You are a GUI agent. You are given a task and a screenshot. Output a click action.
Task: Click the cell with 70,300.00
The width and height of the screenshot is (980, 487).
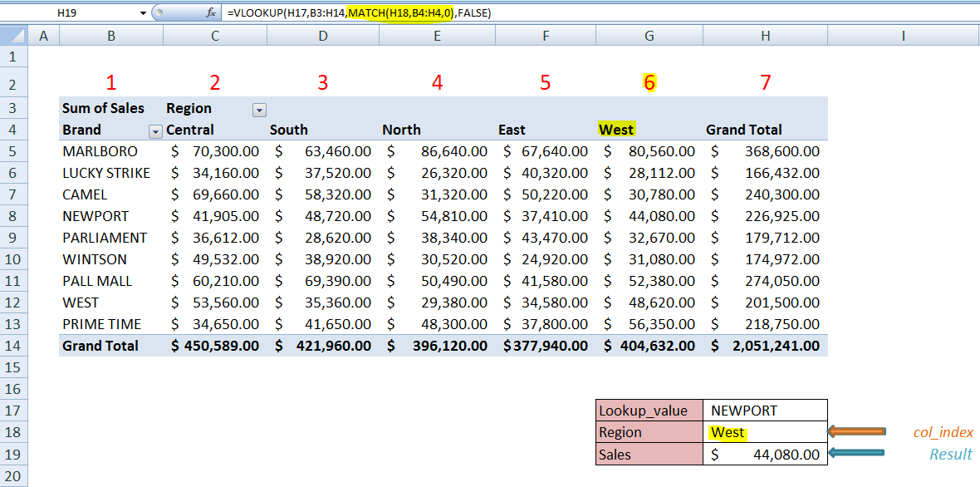215,151
